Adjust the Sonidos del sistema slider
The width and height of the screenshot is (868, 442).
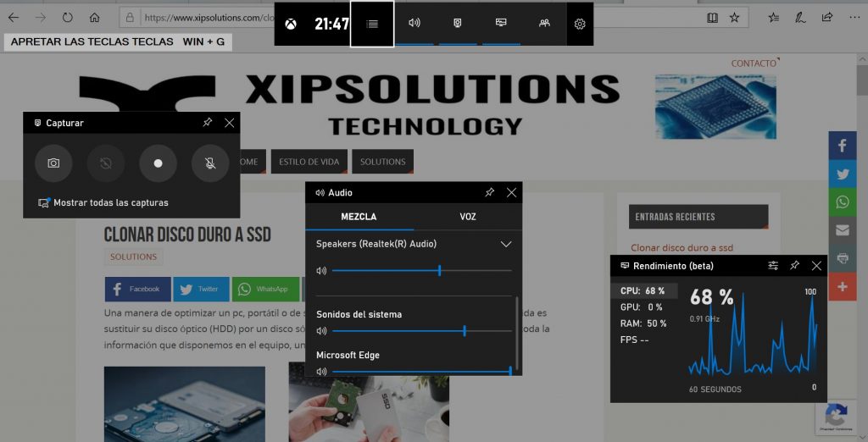(422, 331)
